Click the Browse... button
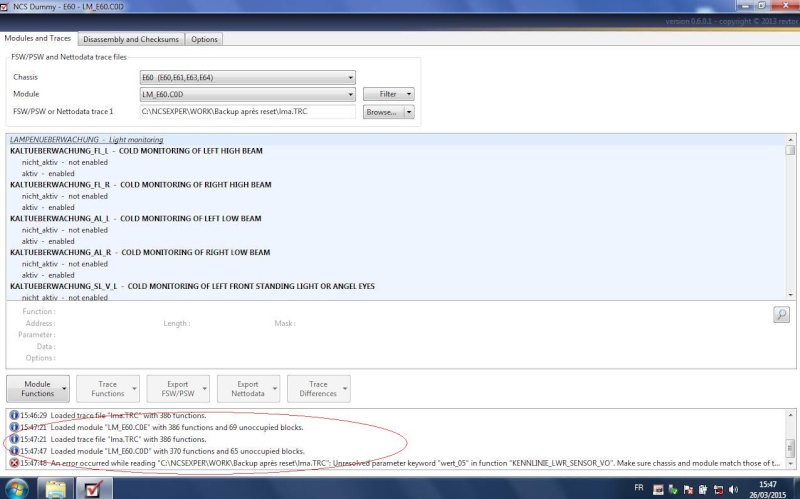Screen dimensions: 800x499 384,112
